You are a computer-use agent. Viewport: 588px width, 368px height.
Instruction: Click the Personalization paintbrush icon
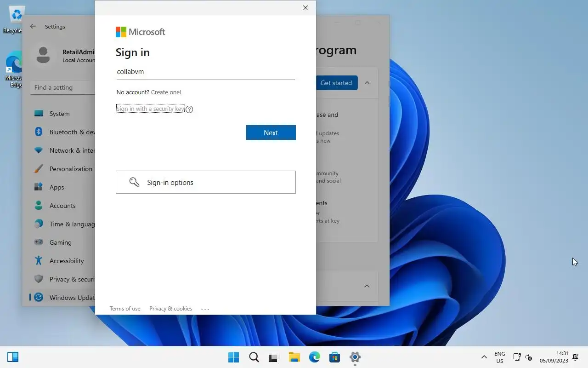pos(39,169)
